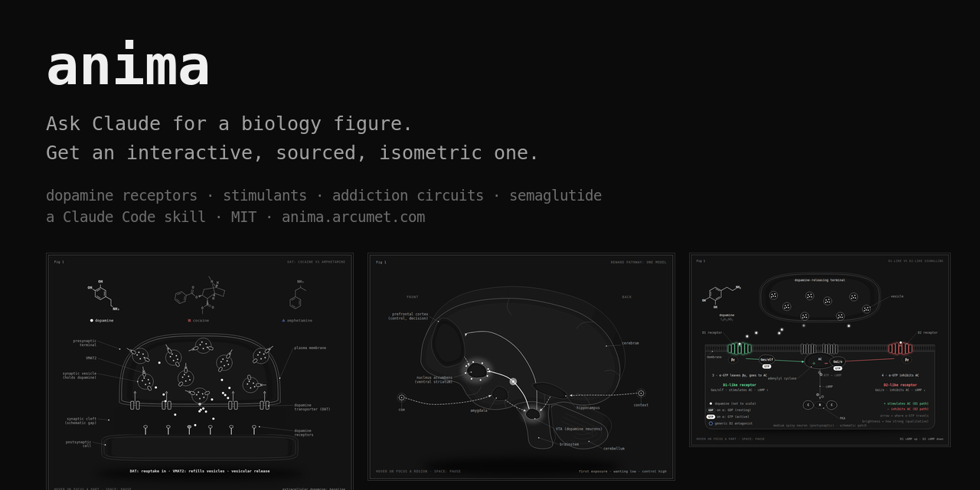Click the 'plasma membrane' label
Viewport: 980px width, 490px height.
point(310,348)
